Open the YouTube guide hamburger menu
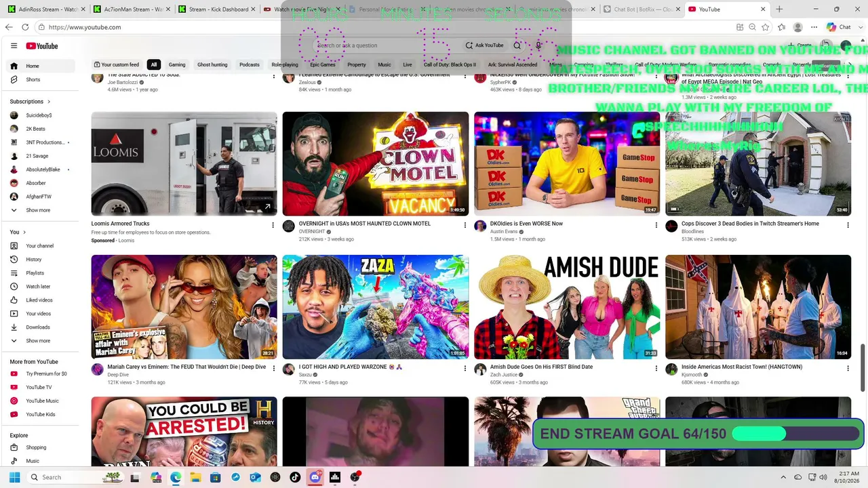Image resolution: width=868 pixels, height=488 pixels. point(14,46)
